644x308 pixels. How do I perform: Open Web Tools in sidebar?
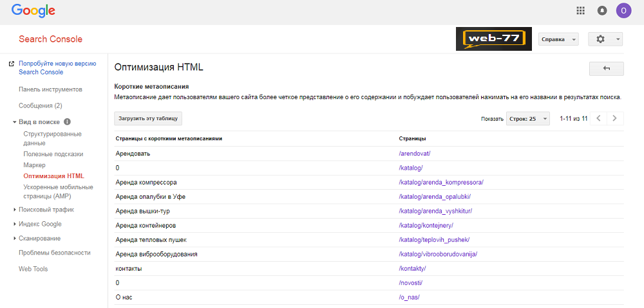click(33, 269)
